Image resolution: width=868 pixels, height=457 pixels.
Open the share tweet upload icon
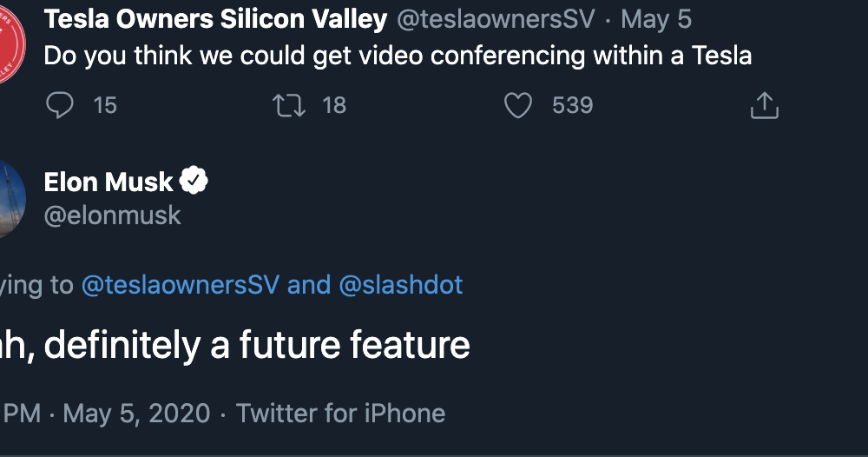765,105
